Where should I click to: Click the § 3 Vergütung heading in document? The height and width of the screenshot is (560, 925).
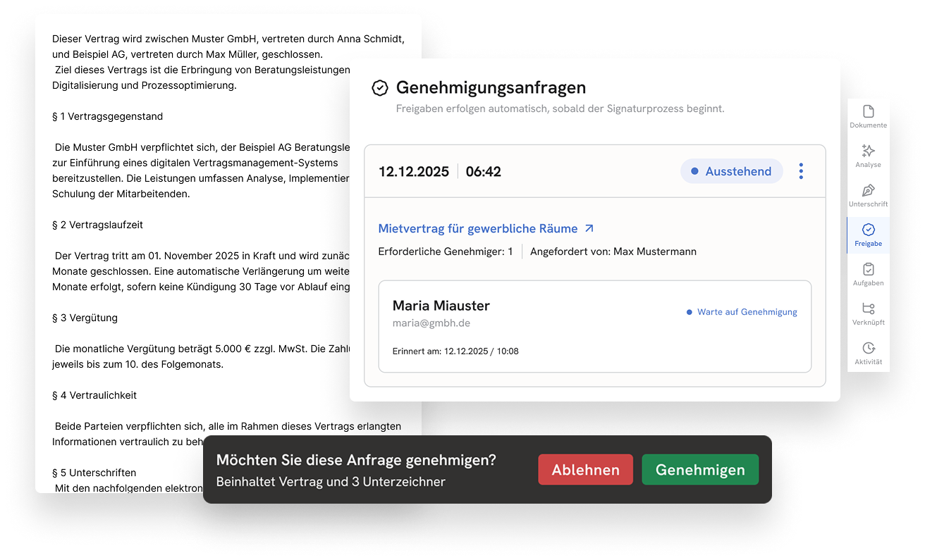(85, 318)
